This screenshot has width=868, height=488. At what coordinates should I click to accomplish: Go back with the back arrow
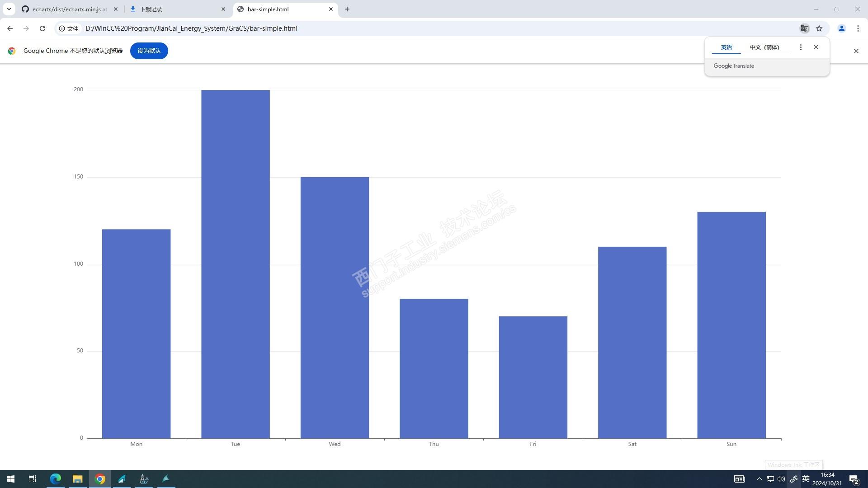(10, 28)
